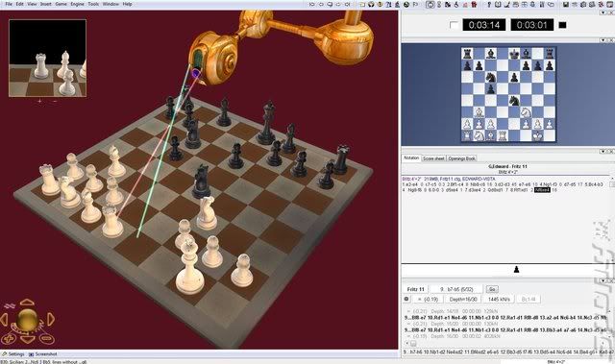Click the rightmost toolbar icon
The image size is (615, 364).
click(610, 4)
